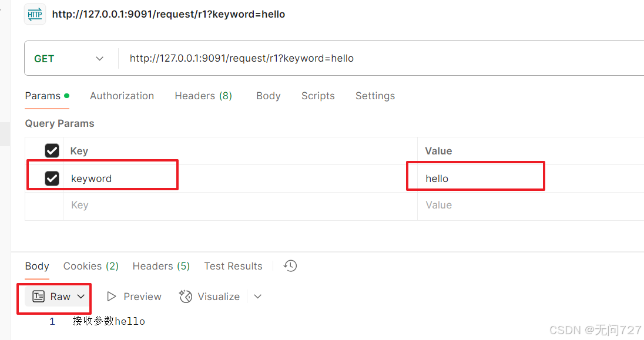644x340 pixels.
Task: Open the Scripts tab
Action: point(318,96)
